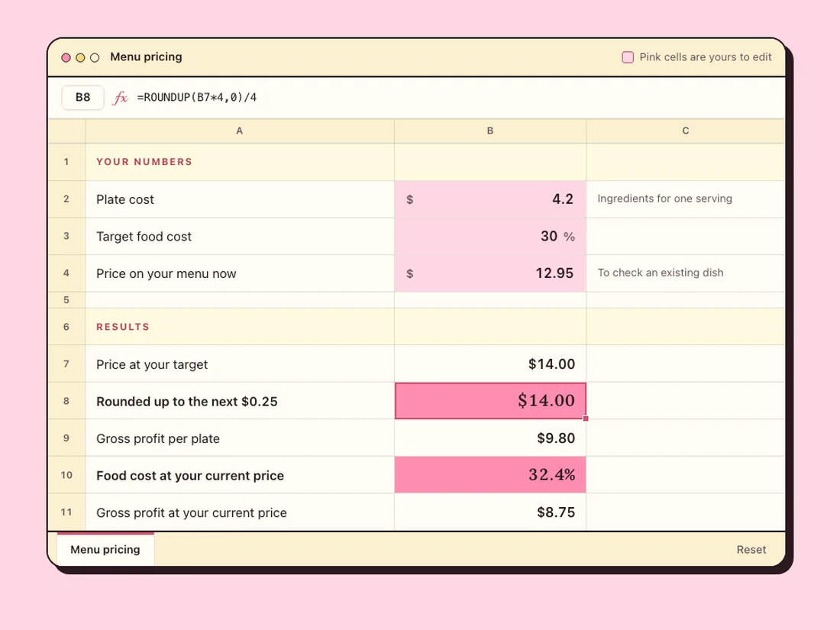
Task: Click 'To check an existing dish' note
Action: pyautogui.click(x=660, y=273)
